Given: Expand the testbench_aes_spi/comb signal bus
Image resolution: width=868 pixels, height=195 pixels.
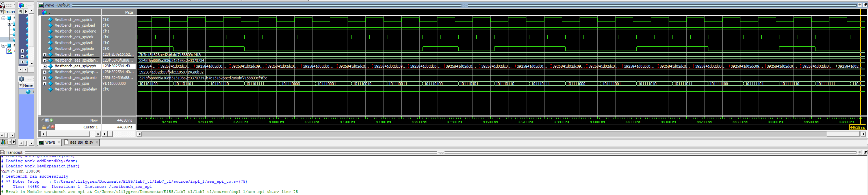Looking at the screenshot, I should [44, 78].
